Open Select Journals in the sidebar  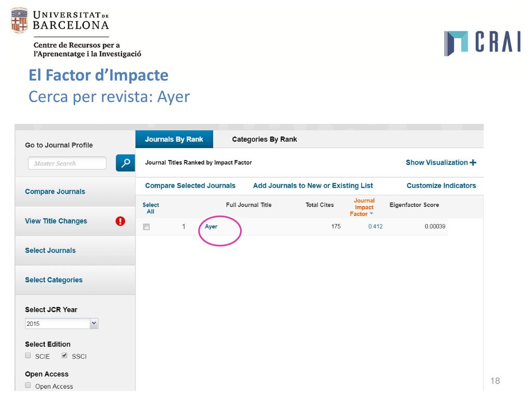click(50, 250)
